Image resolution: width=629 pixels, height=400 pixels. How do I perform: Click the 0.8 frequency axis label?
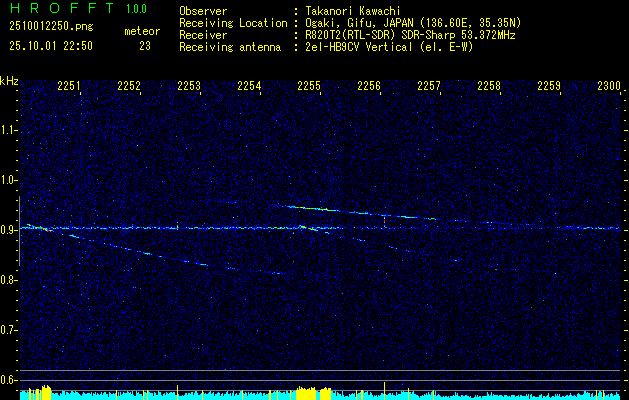(8, 280)
